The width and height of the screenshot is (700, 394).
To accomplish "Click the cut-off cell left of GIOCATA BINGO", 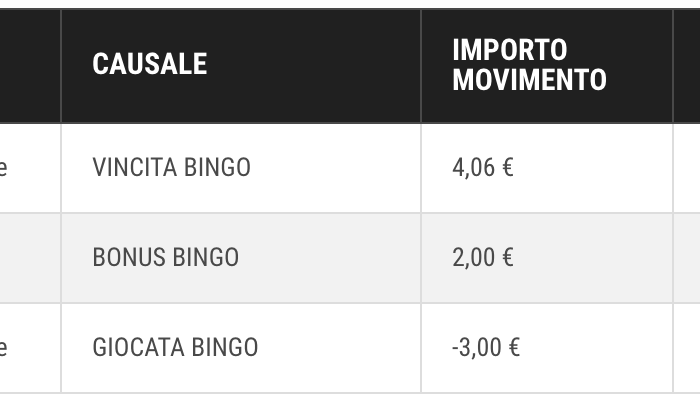I will pos(30,348).
